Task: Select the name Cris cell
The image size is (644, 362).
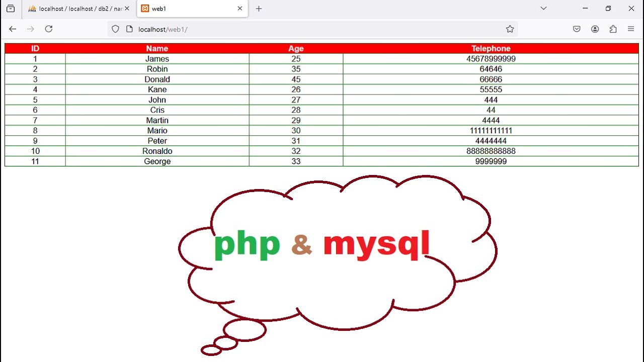Action: 157,110
